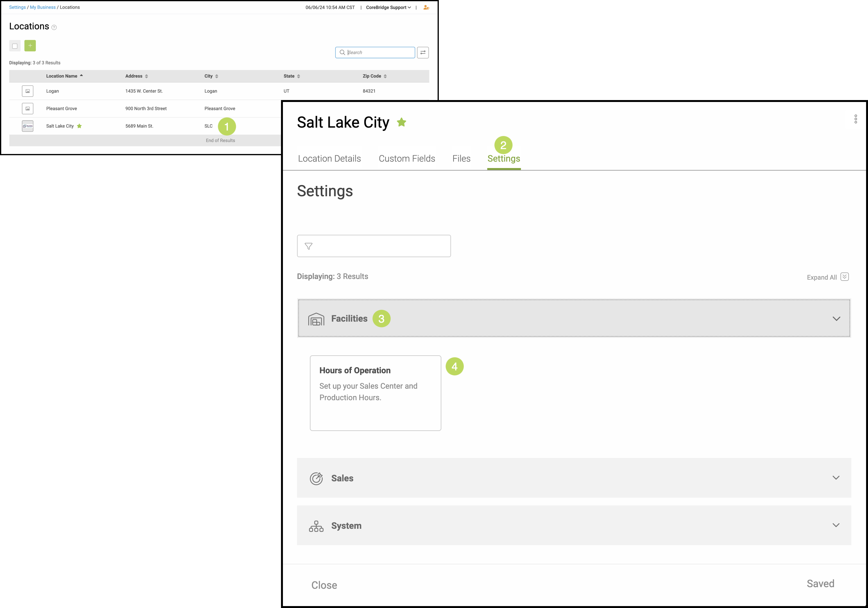Viewport: 868px width, 608px height.
Task: Click the Salt Lake City row logo thumbnail
Action: pyautogui.click(x=28, y=126)
